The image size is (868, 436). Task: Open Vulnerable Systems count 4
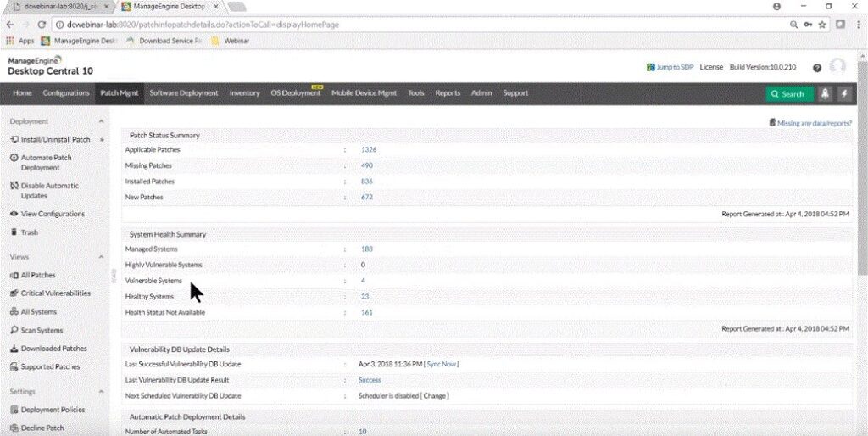click(363, 281)
